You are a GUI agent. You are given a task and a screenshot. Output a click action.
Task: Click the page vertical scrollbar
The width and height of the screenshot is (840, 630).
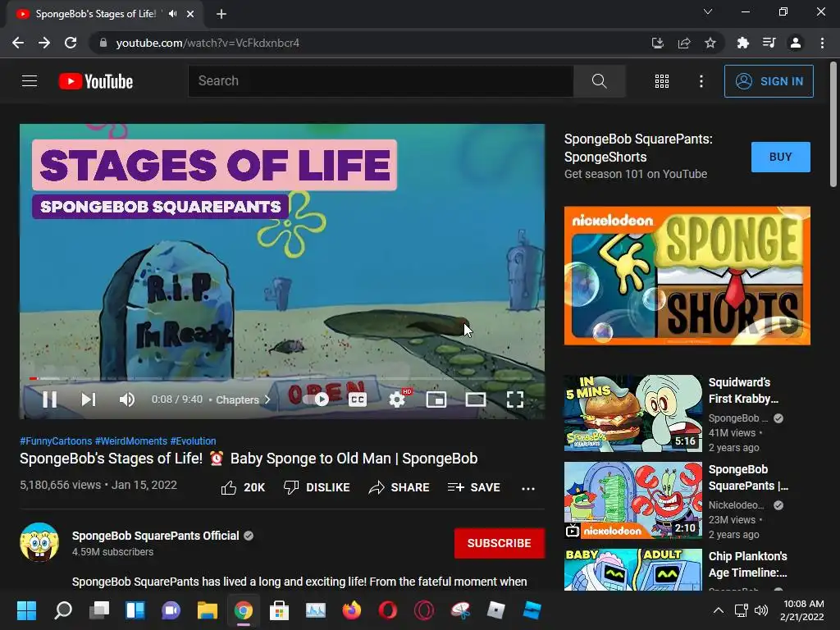pyautogui.click(x=833, y=125)
